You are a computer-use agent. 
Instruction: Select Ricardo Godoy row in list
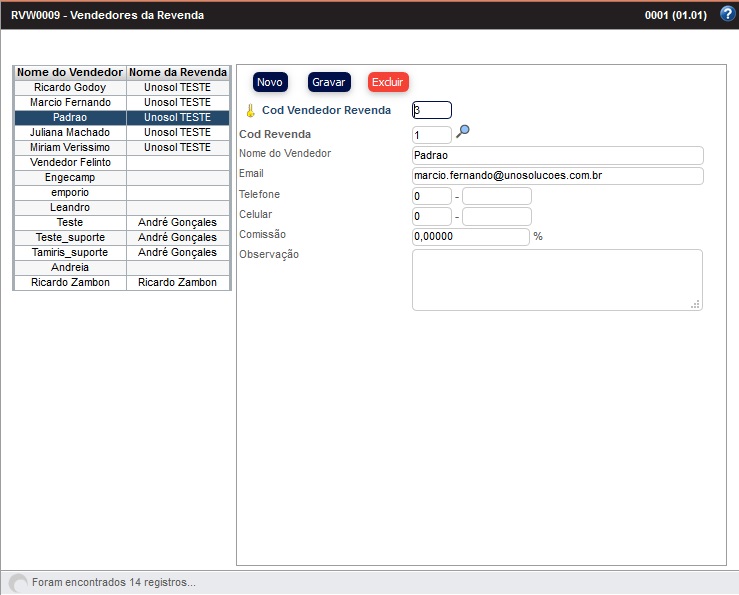70,88
